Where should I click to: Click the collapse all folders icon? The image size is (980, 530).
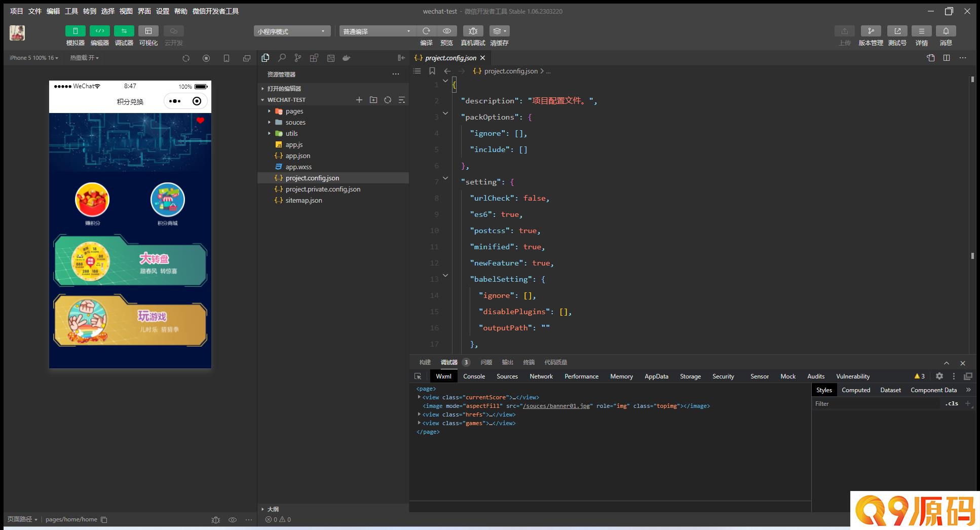401,100
